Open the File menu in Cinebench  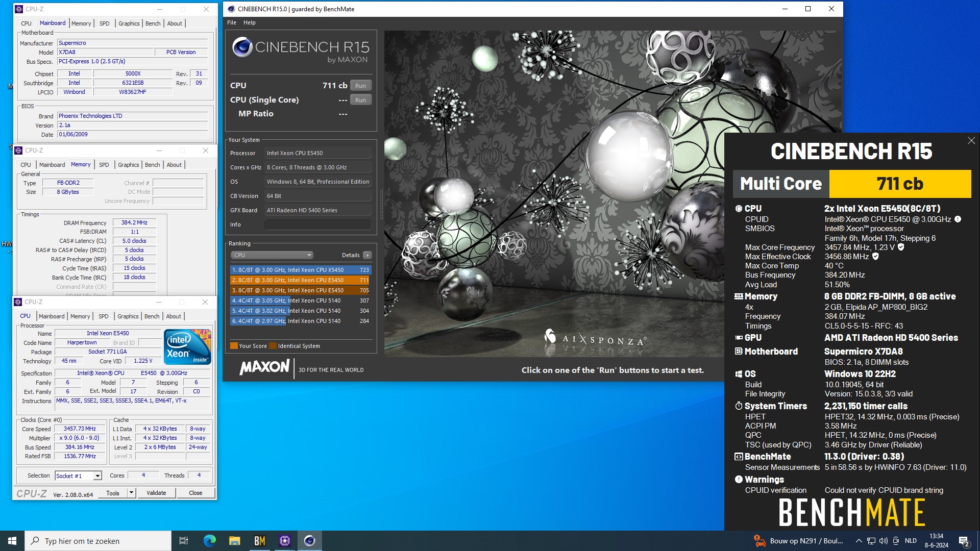click(x=232, y=22)
